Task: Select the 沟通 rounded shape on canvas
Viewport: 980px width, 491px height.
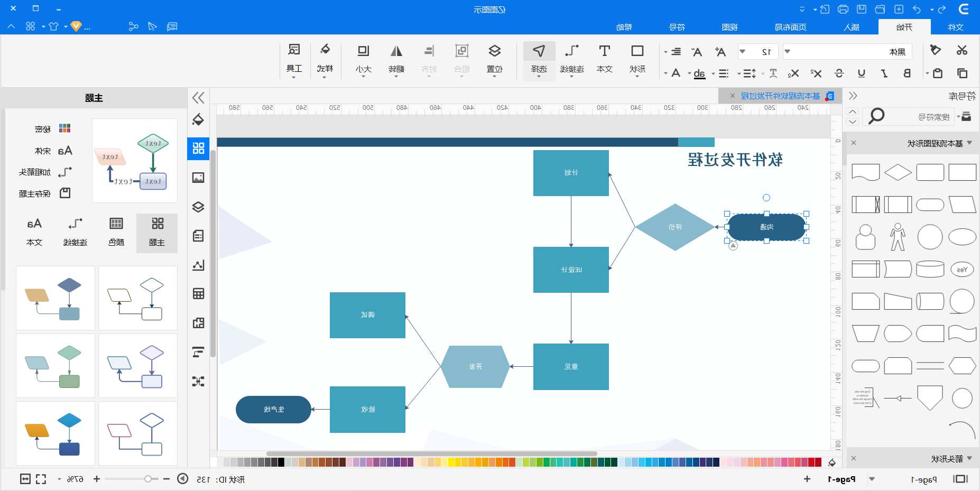Action: click(x=766, y=227)
